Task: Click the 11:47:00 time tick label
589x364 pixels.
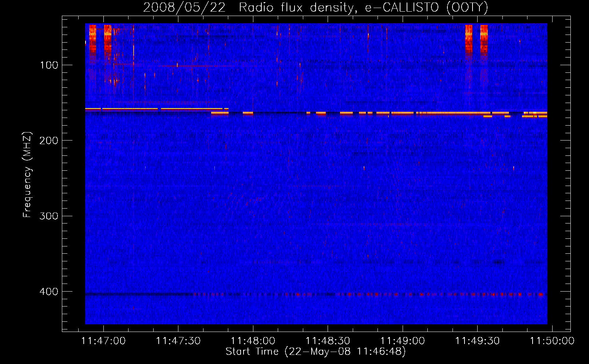Action: [103, 341]
